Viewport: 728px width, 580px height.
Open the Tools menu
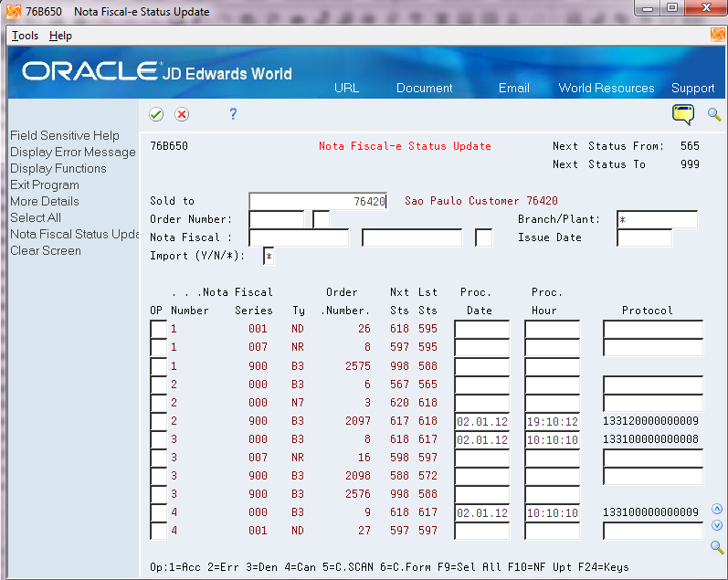click(25, 36)
